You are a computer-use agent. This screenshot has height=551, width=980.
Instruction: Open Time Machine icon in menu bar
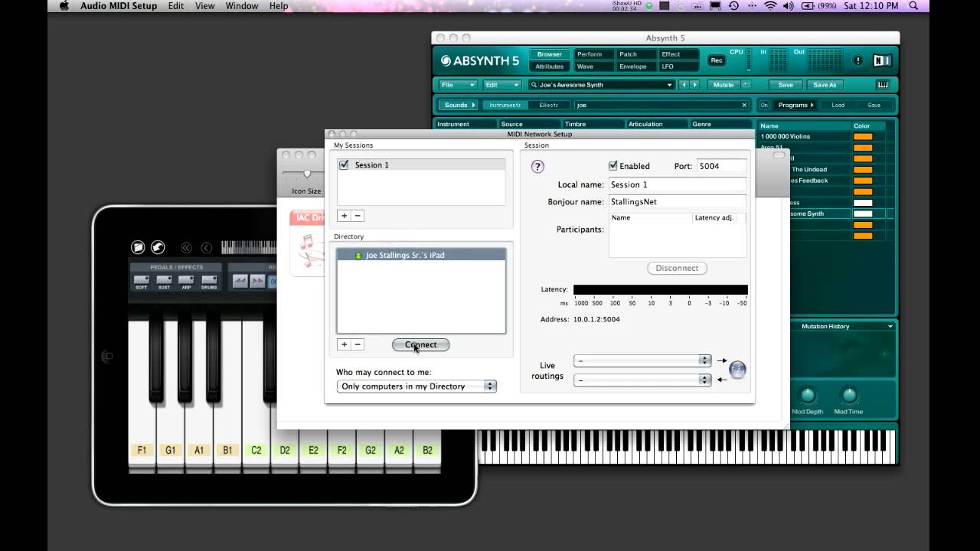(x=733, y=5)
